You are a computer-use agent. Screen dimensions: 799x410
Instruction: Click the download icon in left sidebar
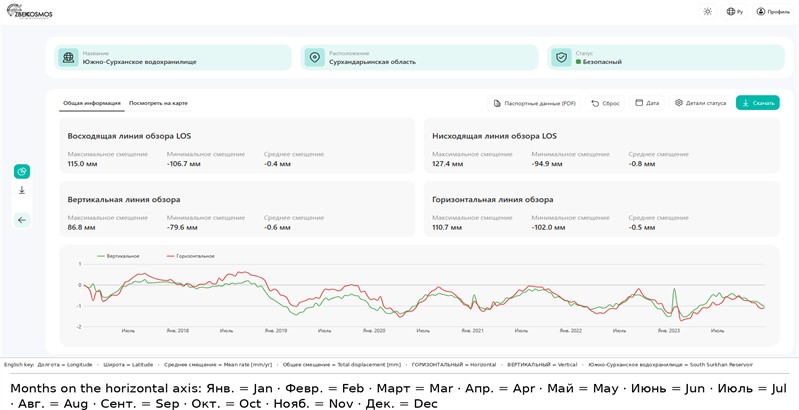(22, 190)
